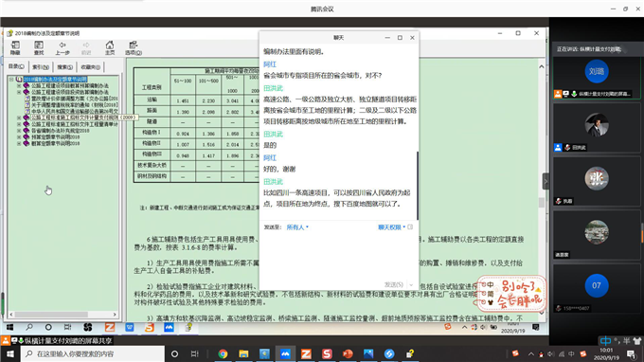Open Cortana circle icon on taskbar
Image resolution: width=644 pixels, height=362 pixels.
point(174,353)
